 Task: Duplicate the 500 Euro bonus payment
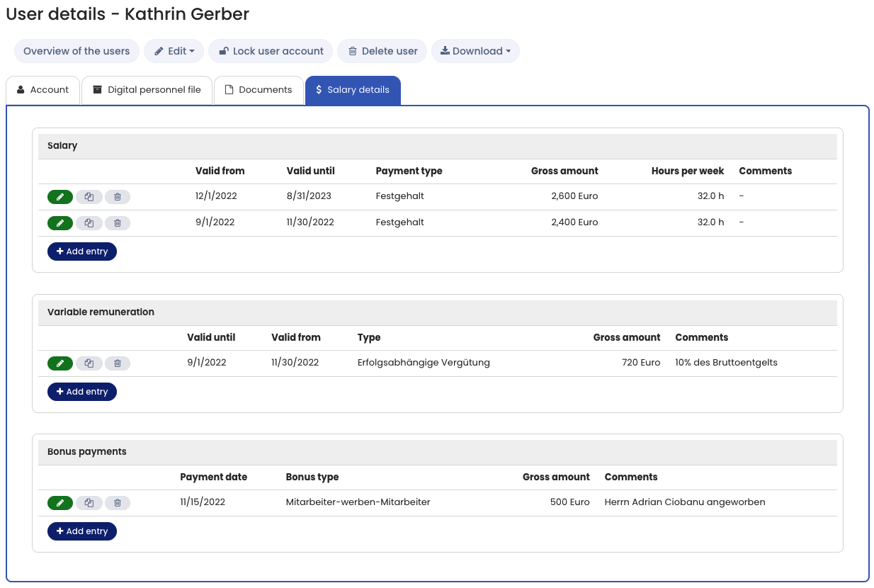[x=89, y=503]
